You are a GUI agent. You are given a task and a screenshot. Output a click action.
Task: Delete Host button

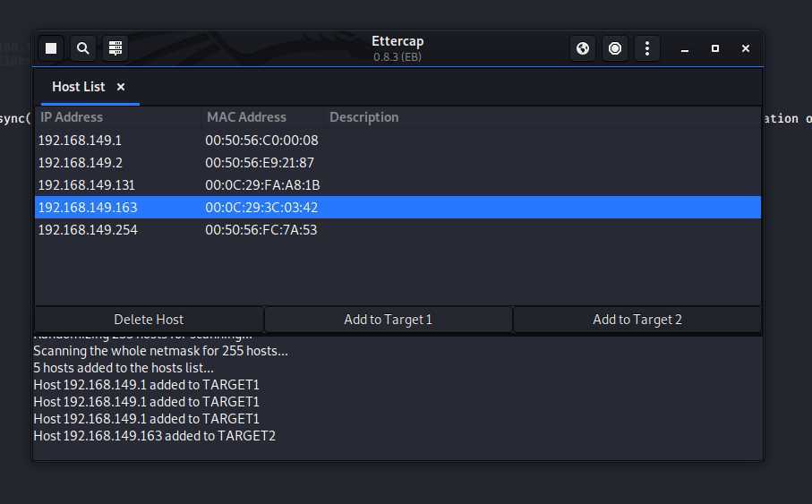149,319
